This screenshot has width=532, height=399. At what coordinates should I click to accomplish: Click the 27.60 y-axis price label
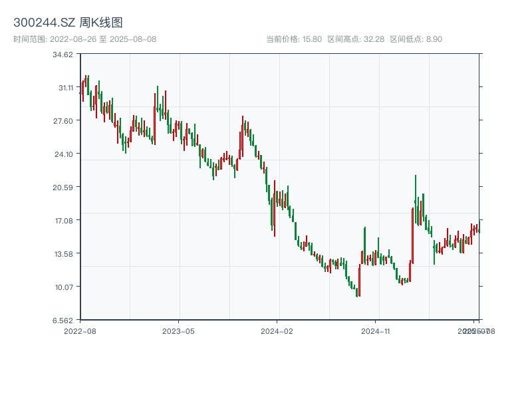[63, 121]
